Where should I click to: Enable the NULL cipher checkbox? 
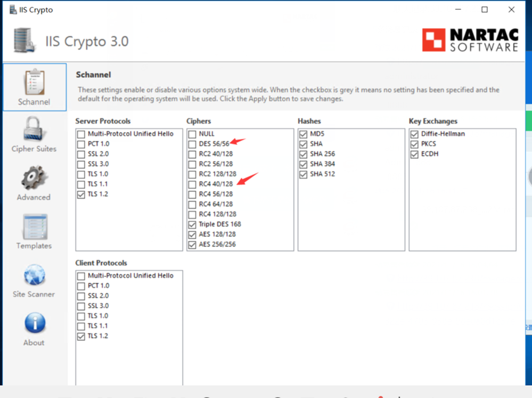pos(192,134)
